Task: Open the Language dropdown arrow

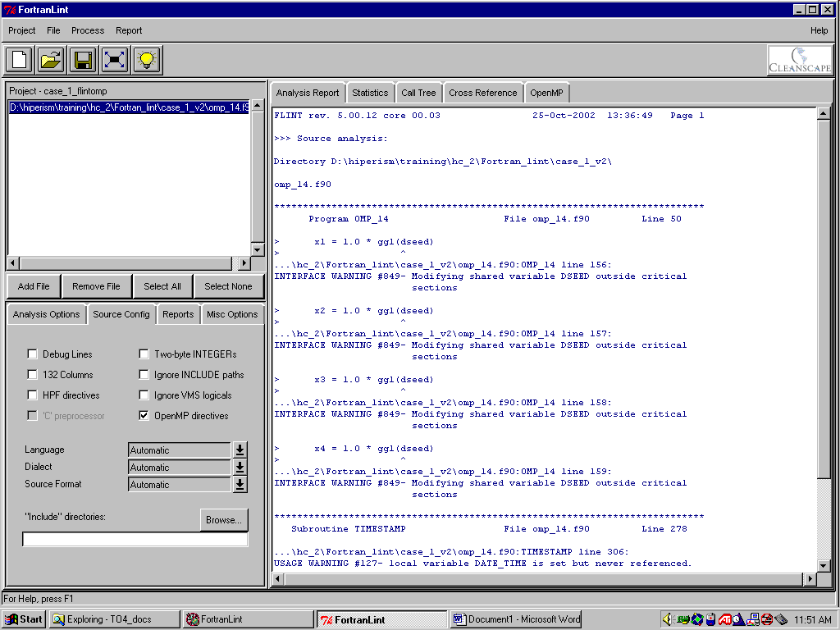Action: tap(240, 450)
